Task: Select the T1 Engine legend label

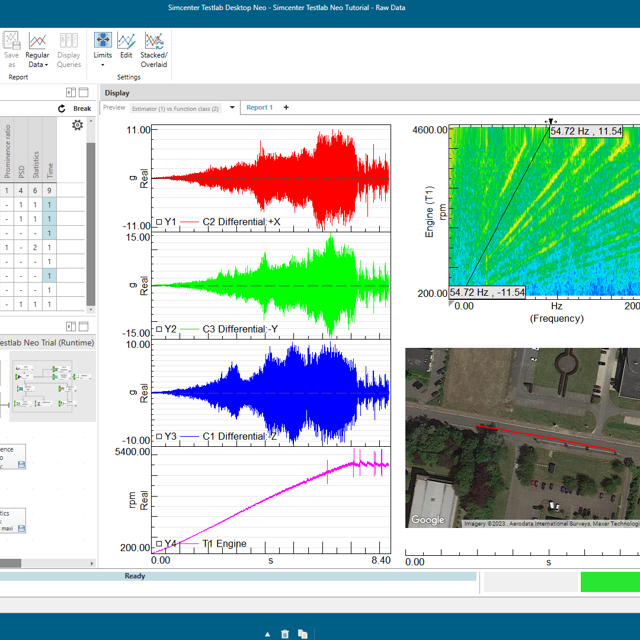Action: tap(224, 544)
